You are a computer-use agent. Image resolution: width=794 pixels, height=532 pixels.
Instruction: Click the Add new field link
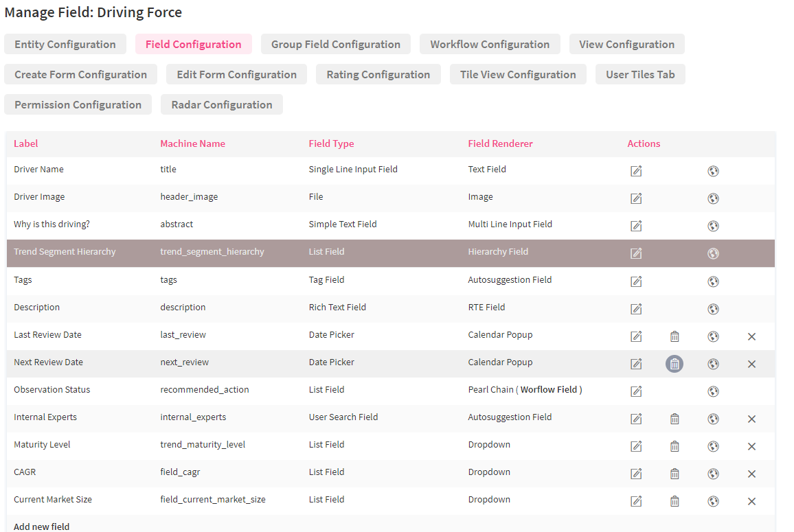[42, 527]
